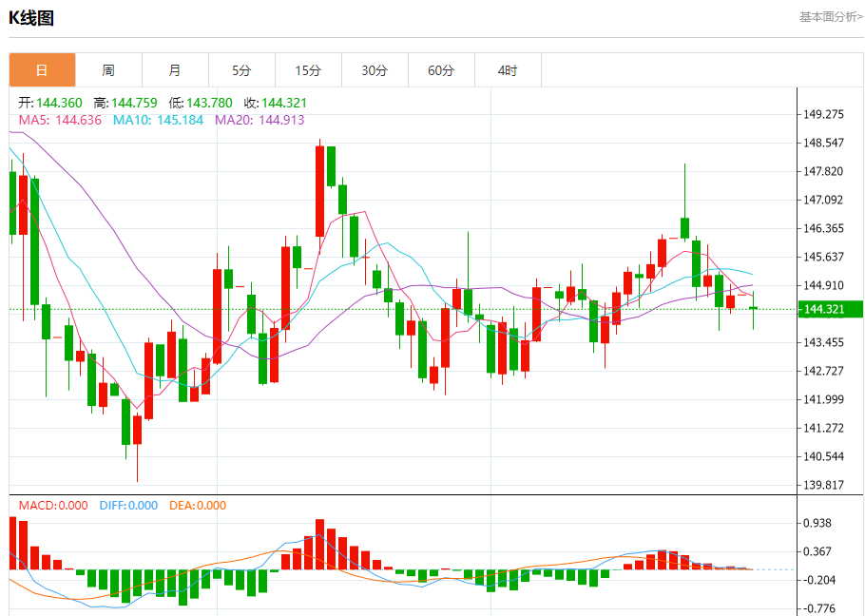This screenshot has width=865, height=616.
Task: Switch to the 周 weekly tab
Action: coord(108,70)
